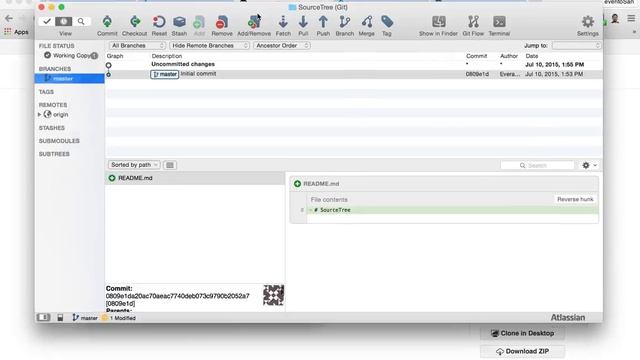Switch to search view magnifier

[81, 21]
